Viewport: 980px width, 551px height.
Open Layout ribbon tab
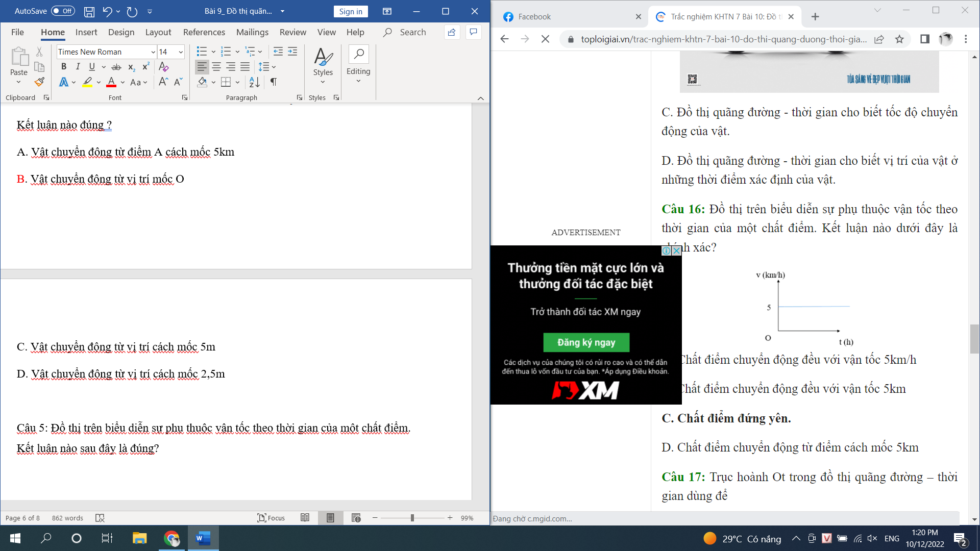coord(158,32)
